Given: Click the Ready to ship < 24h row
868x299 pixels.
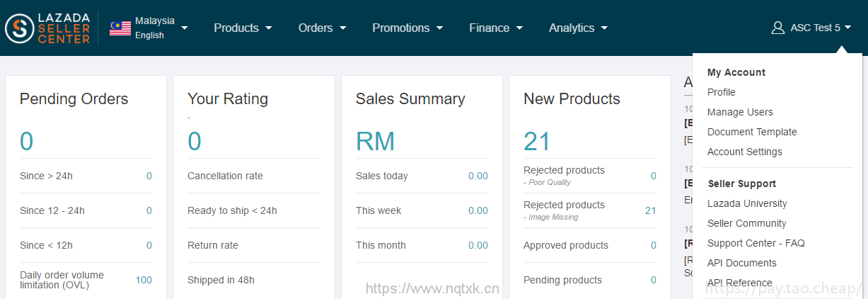Looking at the screenshot, I should 254,210.
